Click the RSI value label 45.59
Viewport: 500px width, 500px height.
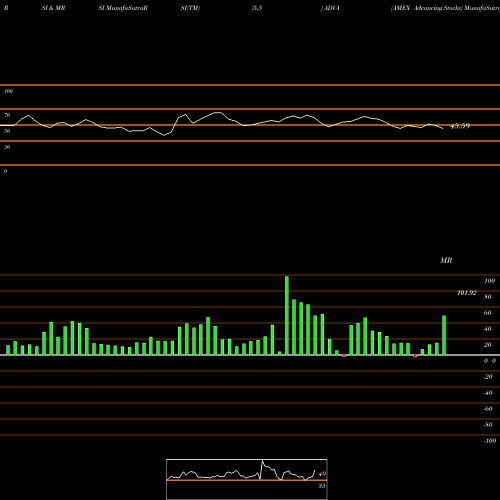coord(460,126)
